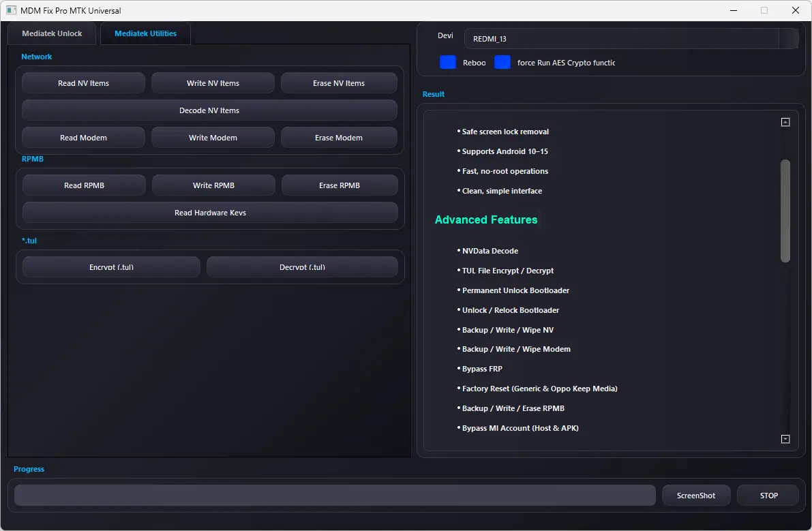Close the MDM Fix Pro window

(796, 10)
